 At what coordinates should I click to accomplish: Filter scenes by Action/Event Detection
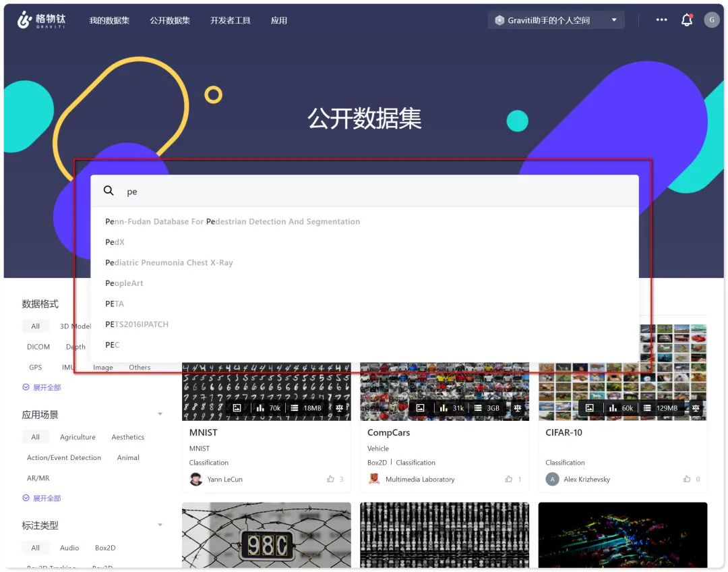click(x=63, y=457)
